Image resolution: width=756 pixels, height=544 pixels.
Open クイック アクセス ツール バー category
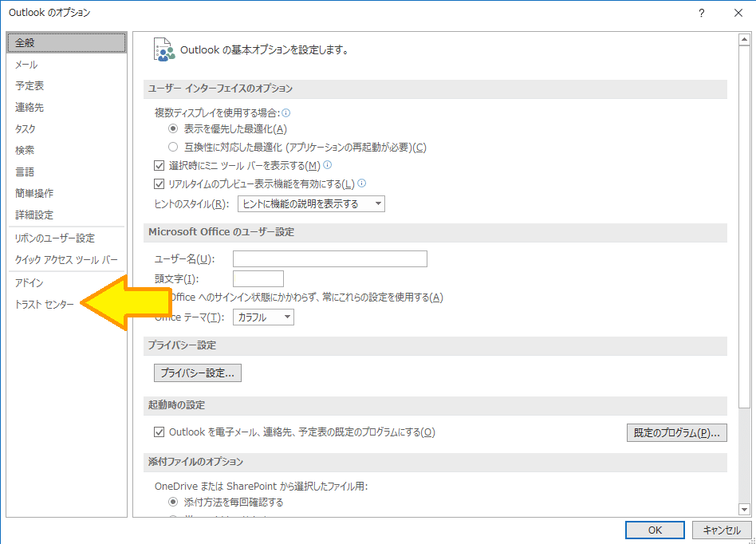pyautogui.click(x=66, y=259)
